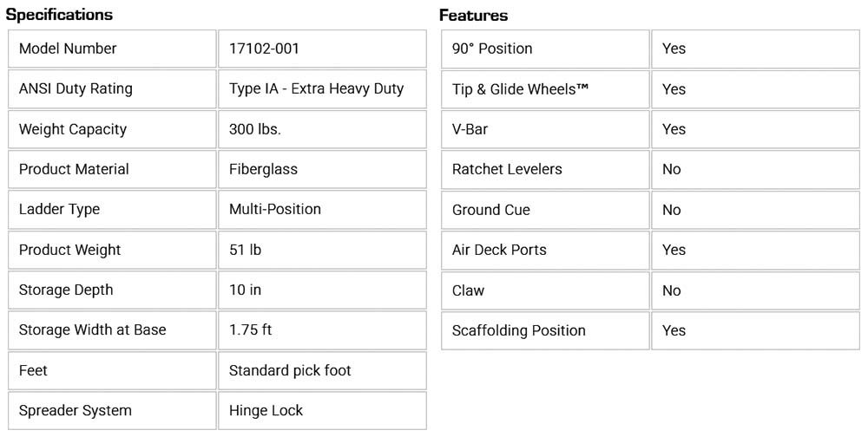Click the No value beside Ratchet Levelers
Viewport: 868px width, 437px height.
672,169
